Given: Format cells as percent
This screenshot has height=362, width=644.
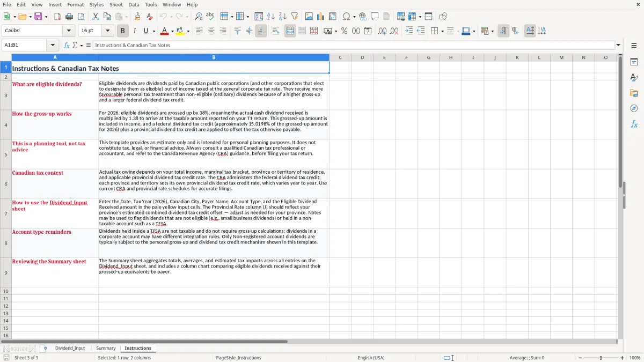Looking at the screenshot, I should coord(344,31).
